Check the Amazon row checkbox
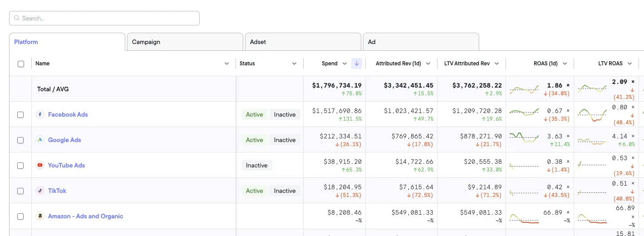 coord(20,216)
